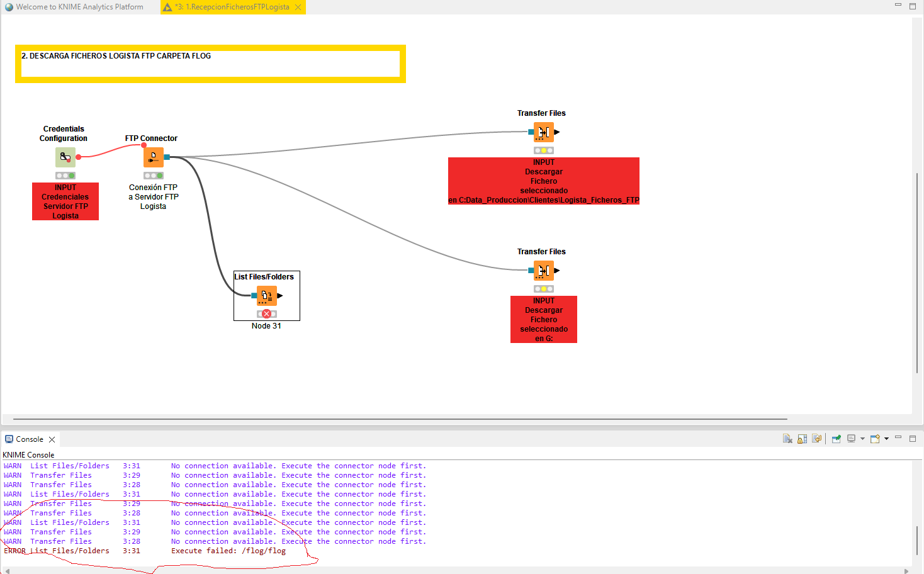This screenshot has height=574, width=924.
Task: Click the red INPUT Credenciales Servidor FTP label
Action: coord(65,201)
